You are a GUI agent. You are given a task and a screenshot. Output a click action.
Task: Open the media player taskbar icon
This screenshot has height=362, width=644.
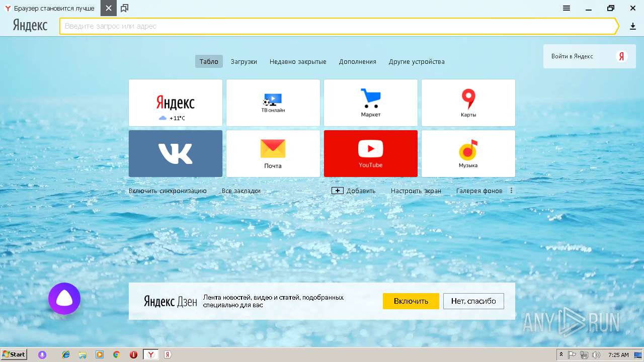click(100, 354)
